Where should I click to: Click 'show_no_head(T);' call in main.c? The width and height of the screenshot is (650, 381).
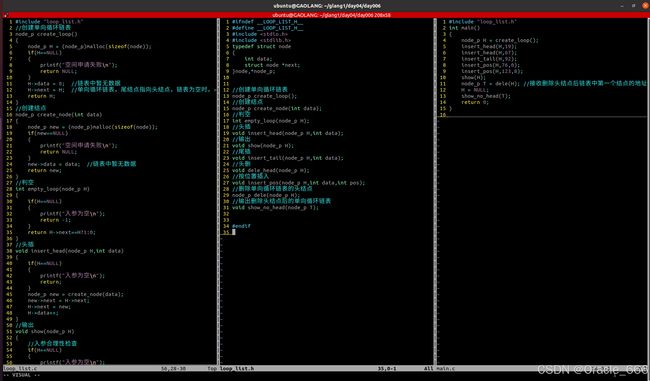pyautogui.click(x=486, y=96)
